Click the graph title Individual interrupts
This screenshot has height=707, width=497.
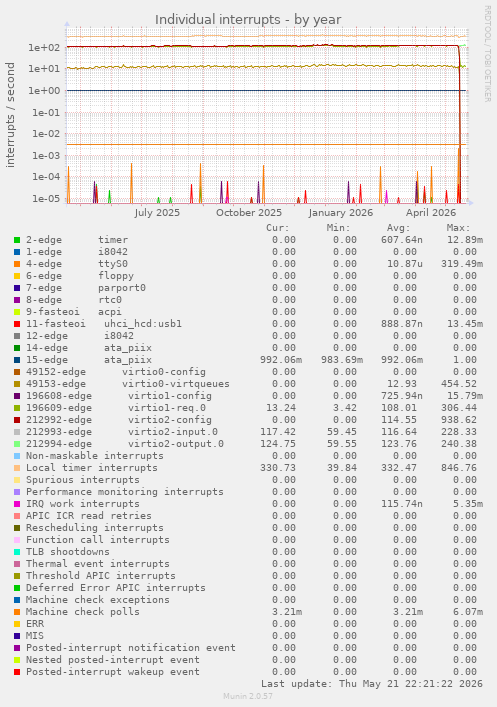point(248,20)
